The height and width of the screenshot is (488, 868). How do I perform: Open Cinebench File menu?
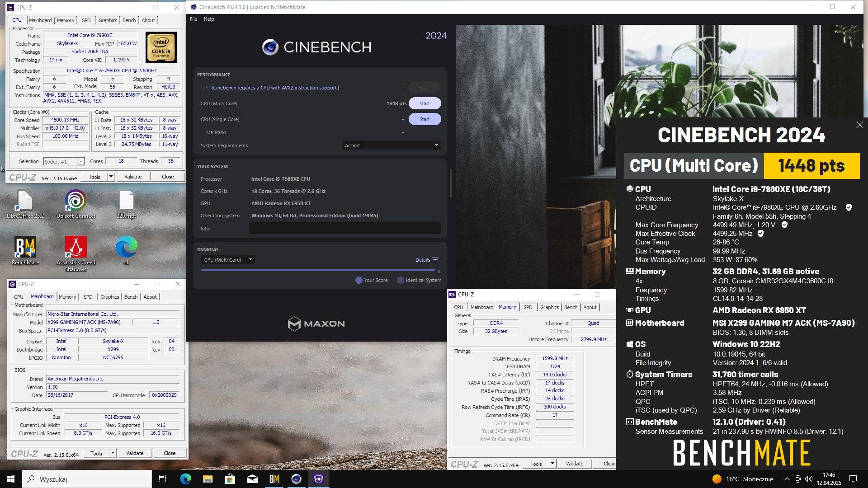pyautogui.click(x=193, y=19)
